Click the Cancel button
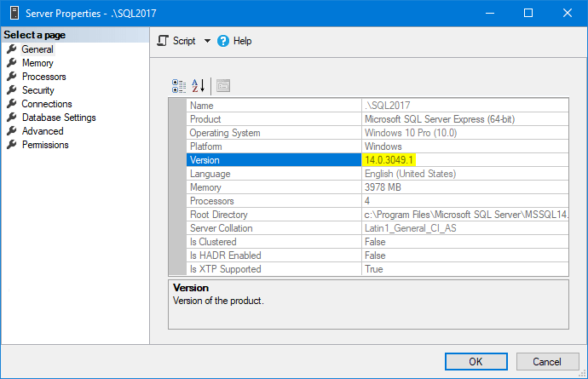Image resolution: width=588 pixels, height=379 pixels. click(547, 361)
